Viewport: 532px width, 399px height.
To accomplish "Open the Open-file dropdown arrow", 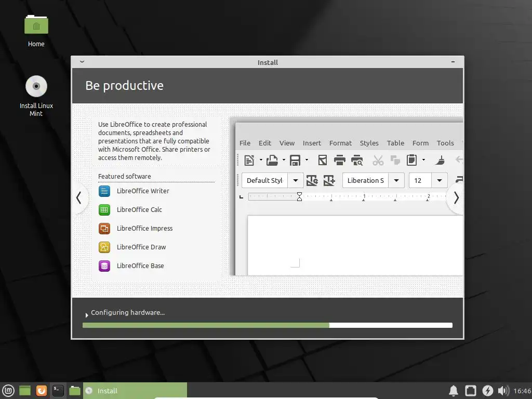I will click(284, 160).
